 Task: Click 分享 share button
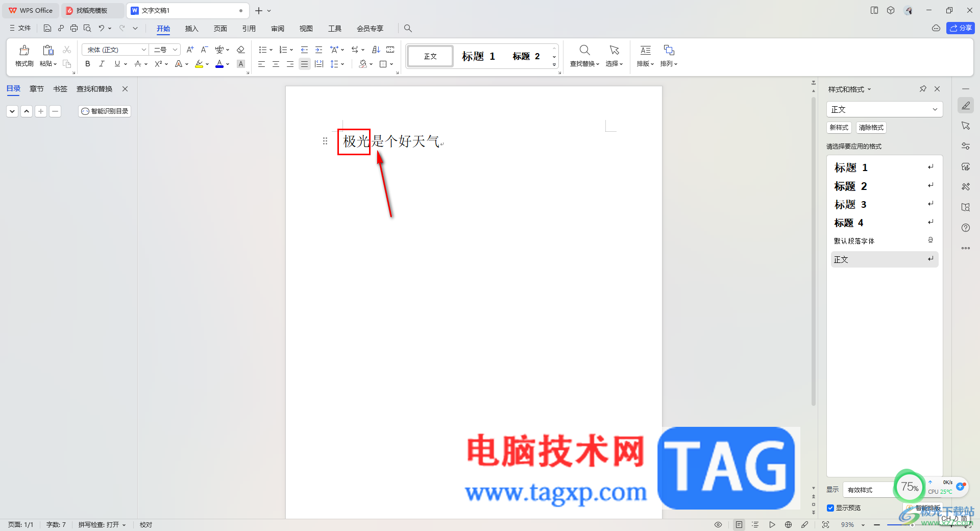coord(960,28)
